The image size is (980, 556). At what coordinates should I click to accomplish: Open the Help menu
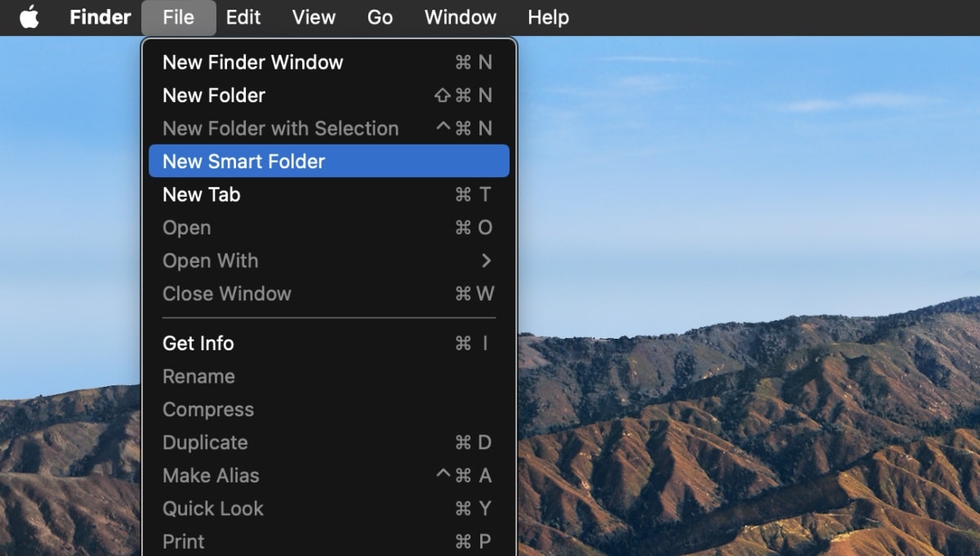pyautogui.click(x=548, y=17)
